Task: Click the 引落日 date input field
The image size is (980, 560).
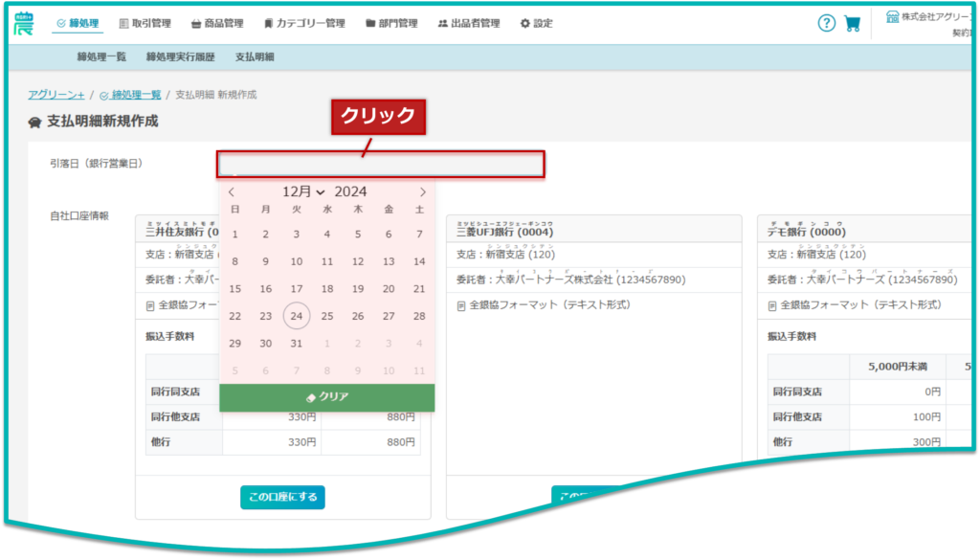Action: [381, 165]
